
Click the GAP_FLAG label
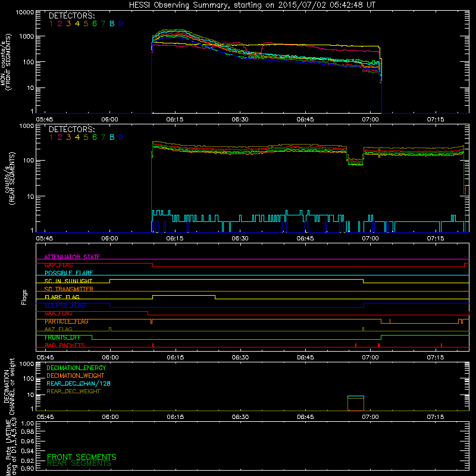58,265
